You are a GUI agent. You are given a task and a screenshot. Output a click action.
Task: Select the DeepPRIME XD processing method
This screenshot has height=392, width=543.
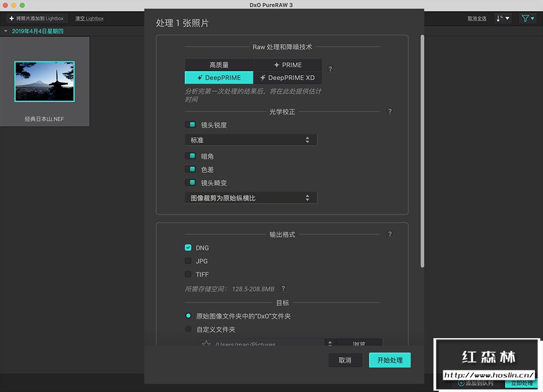click(288, 77)
